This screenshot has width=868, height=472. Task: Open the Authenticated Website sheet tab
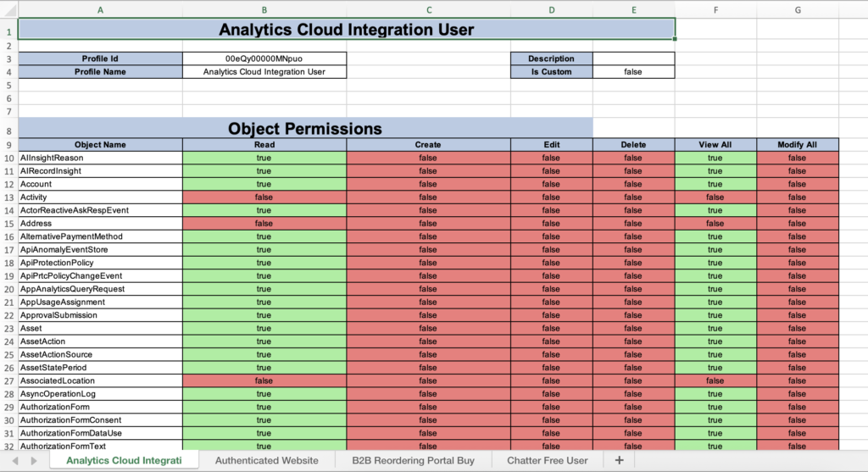click(267, 460)
